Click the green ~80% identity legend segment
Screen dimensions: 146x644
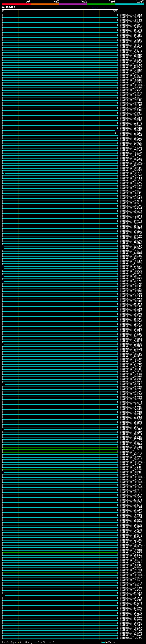101,4
